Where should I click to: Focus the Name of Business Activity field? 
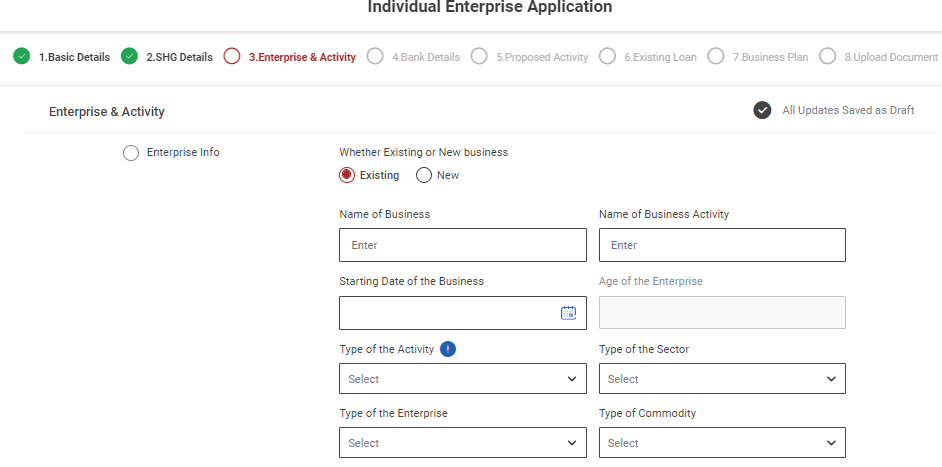[x=722, y=245]
